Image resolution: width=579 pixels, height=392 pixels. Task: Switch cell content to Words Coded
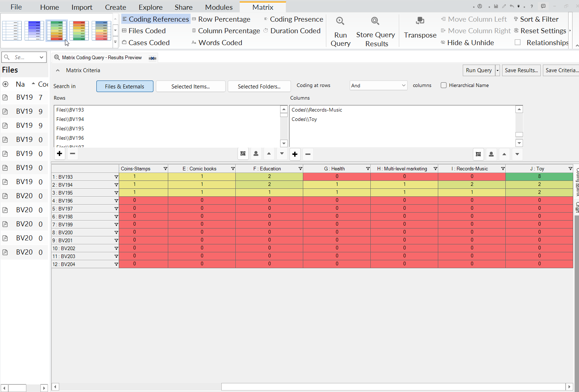tap(217, 43)
